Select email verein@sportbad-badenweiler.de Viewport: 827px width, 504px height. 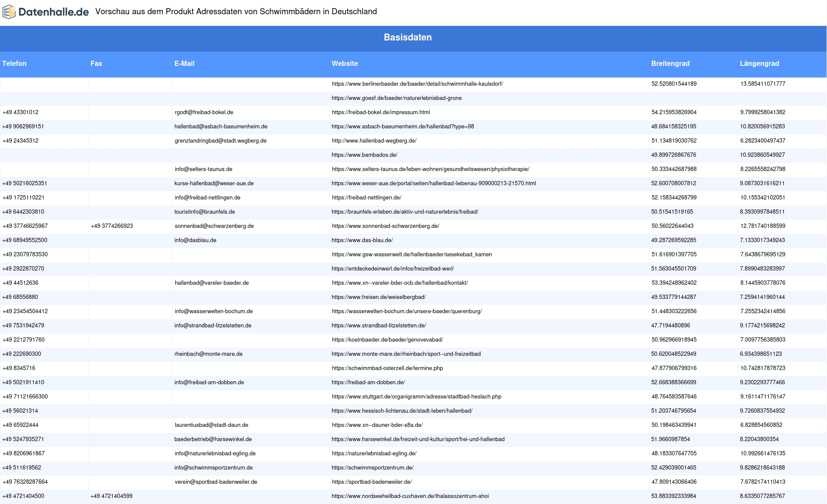pyautogui.click(x=216, y=482)
